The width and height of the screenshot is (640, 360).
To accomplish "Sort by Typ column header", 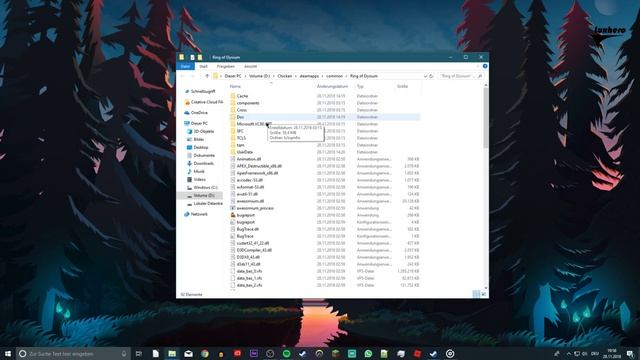I will pyautogui.click(x=360, y=87).
